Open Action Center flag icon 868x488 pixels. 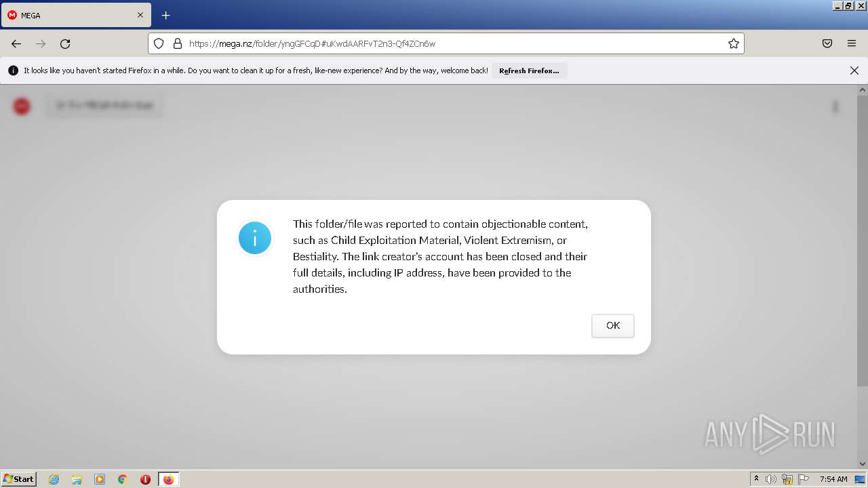click(804, 479)
